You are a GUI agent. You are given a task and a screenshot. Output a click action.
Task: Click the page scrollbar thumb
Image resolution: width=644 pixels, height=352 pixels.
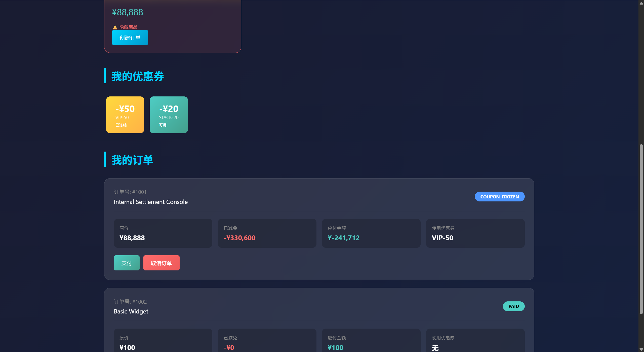(x=641, y=229)
